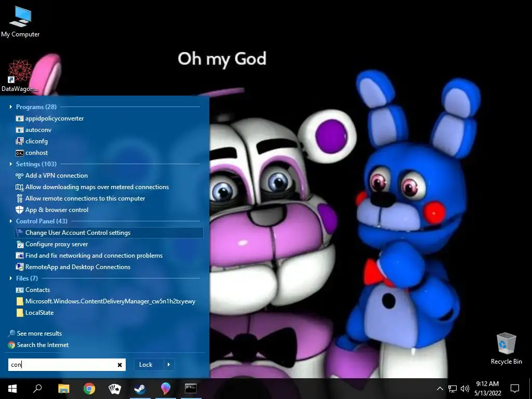Click the appidpolicyconverter program icon
This screenshot has width=532, height=399.
(20, 118)
